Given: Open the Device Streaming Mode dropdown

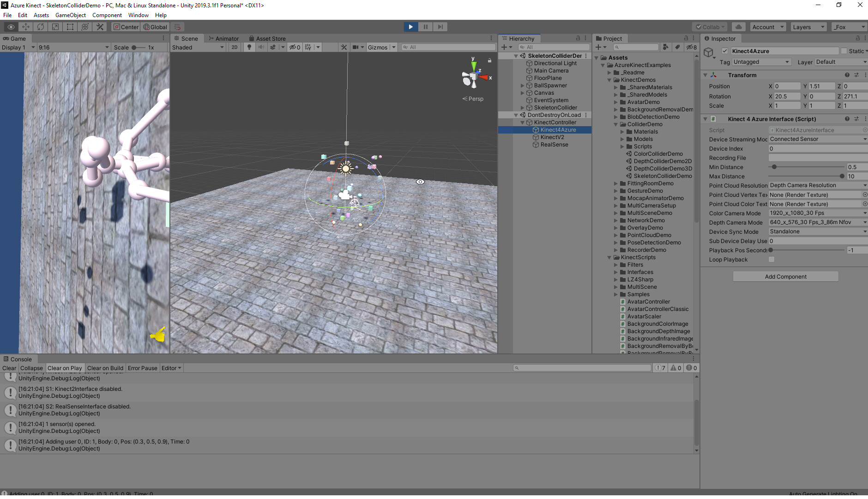Looking at the screenshot, I should [817, 139].
